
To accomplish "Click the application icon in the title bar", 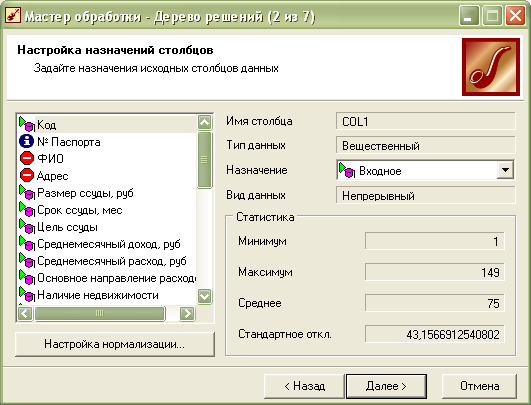I will point(13,15).
